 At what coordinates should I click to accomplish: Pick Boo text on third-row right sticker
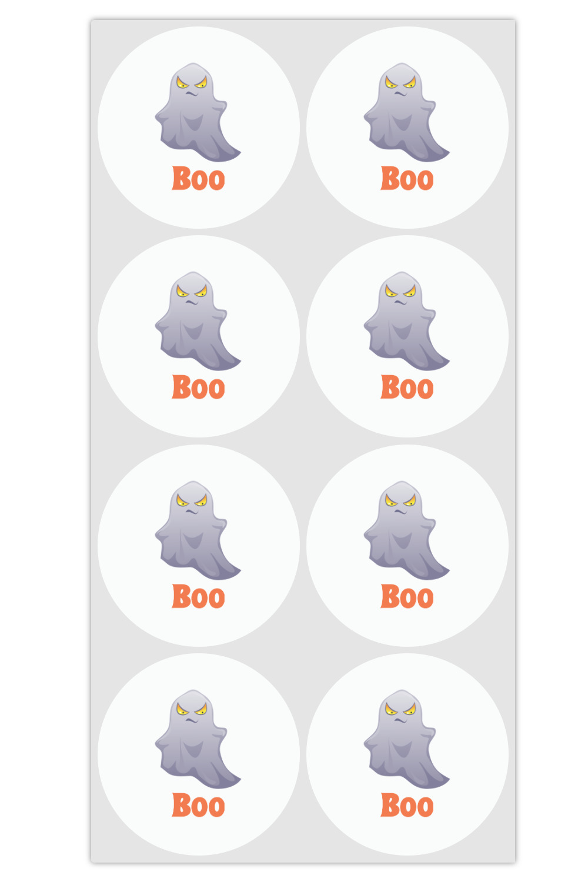[407, 596]
